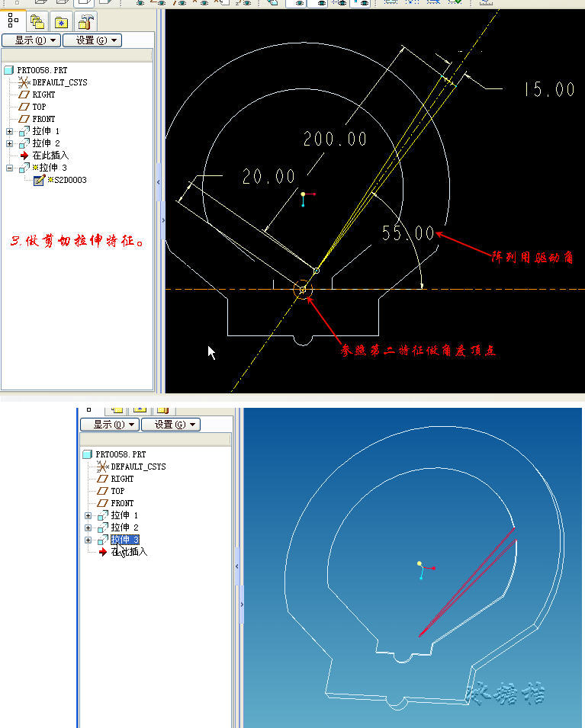
Task: Click 在此插入 red arrow in sketch view tree
Action: coord(24,156)
